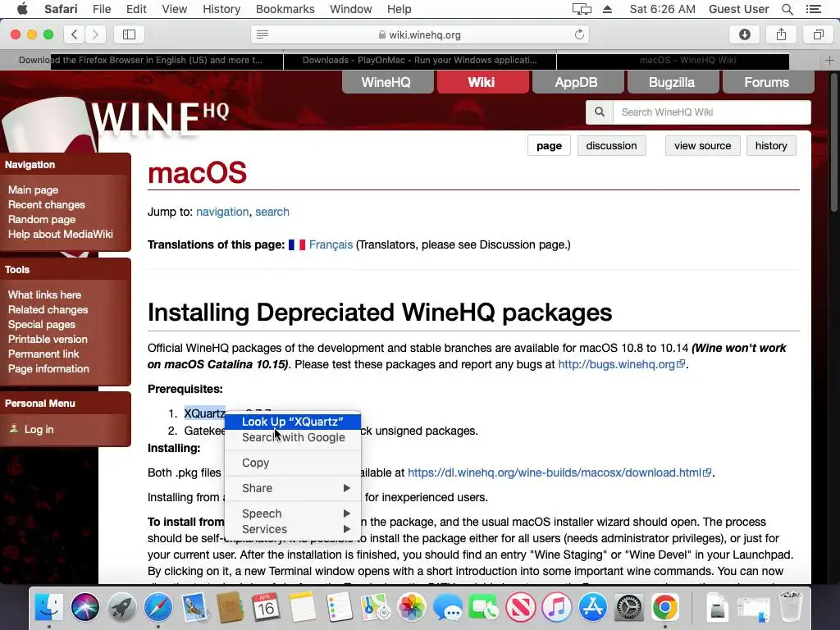Follow the Français translation link
840x630 pixels.
(331, 244)
